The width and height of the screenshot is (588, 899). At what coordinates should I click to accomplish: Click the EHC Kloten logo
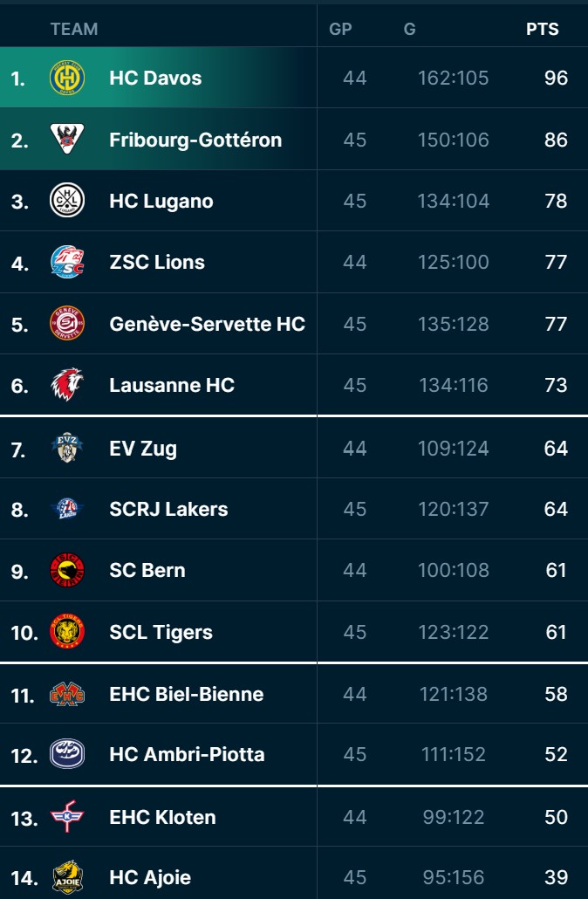pyautogui.click(x=67, y=817)
